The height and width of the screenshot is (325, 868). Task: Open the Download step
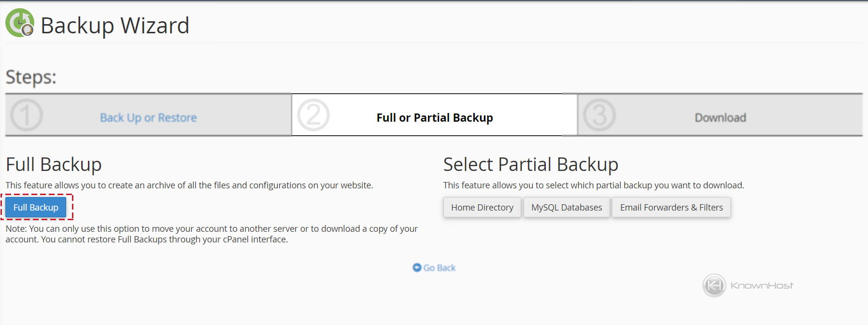(720, 117)
